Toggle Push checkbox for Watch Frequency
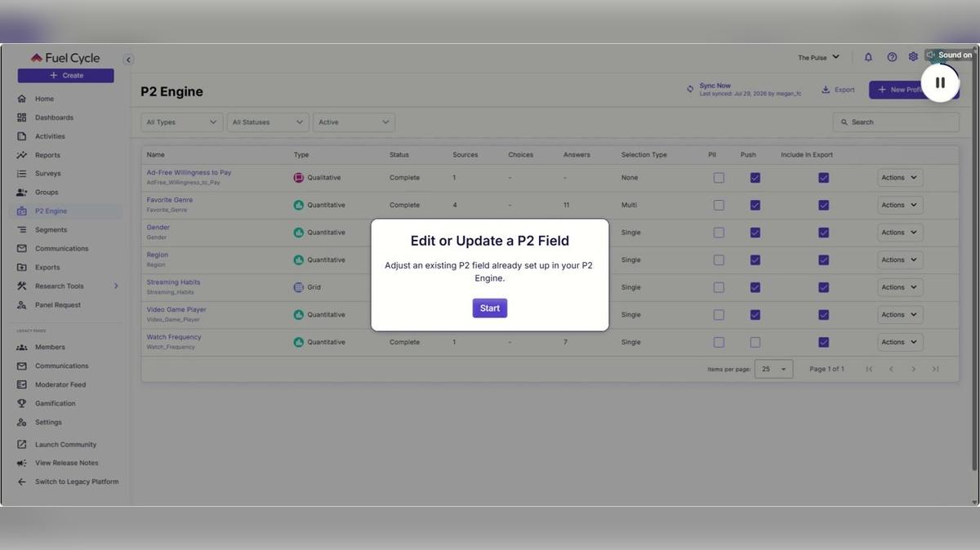This screenshot has width=980, height=550. pos(755,343)
